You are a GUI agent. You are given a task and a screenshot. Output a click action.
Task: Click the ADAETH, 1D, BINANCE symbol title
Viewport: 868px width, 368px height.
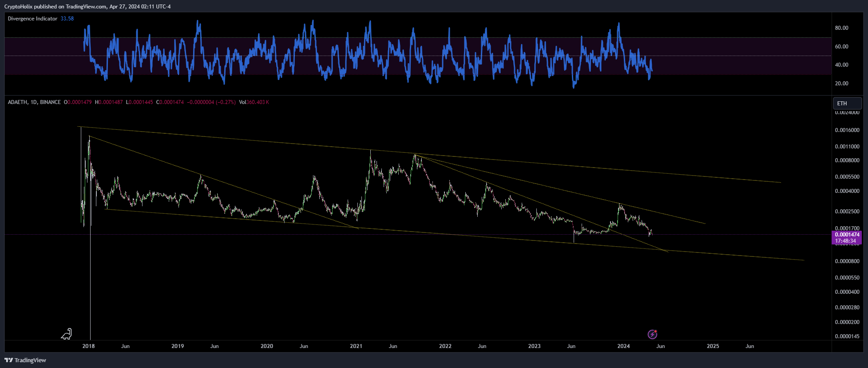click(x=34, y=102)
